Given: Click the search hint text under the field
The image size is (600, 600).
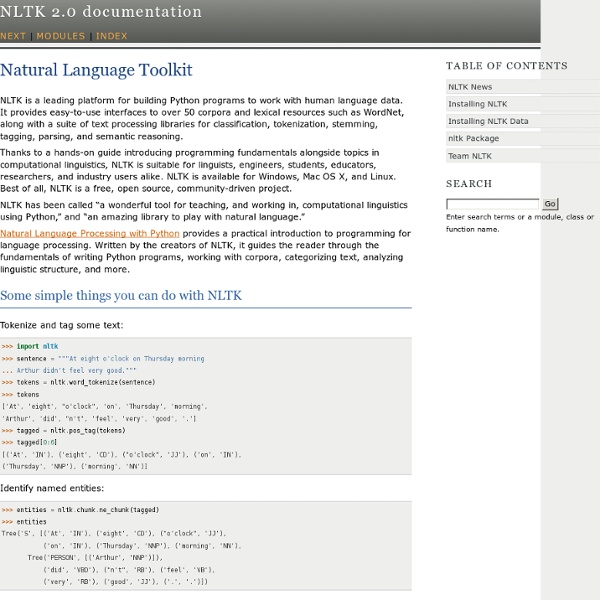Looking at the screenshot, I should (x=520, y=223).
